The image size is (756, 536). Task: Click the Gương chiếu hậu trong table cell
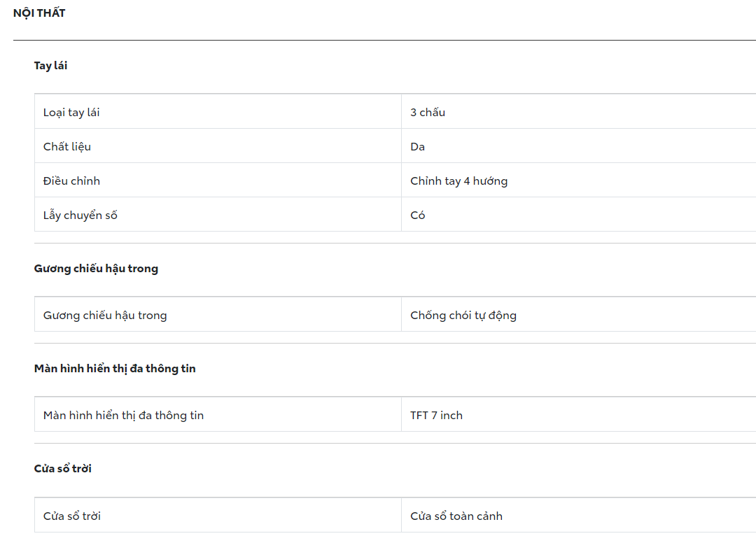click(105, 315)
